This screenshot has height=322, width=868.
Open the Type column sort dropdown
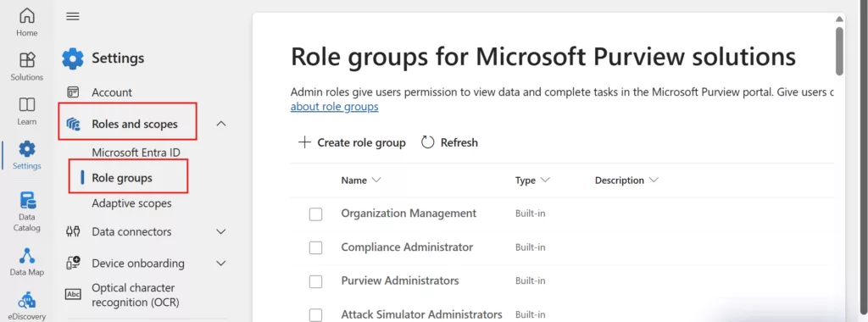(x=545, y=180)
